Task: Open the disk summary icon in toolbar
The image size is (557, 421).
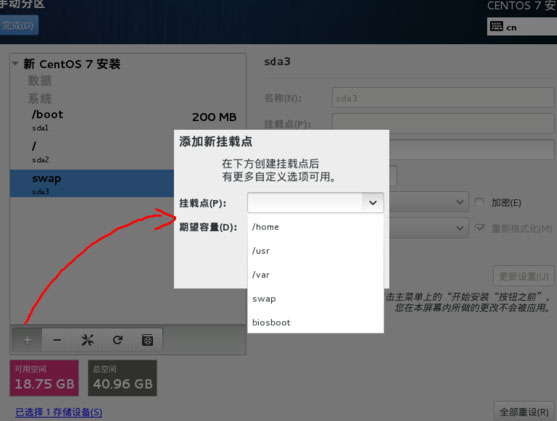Action: 147,340
